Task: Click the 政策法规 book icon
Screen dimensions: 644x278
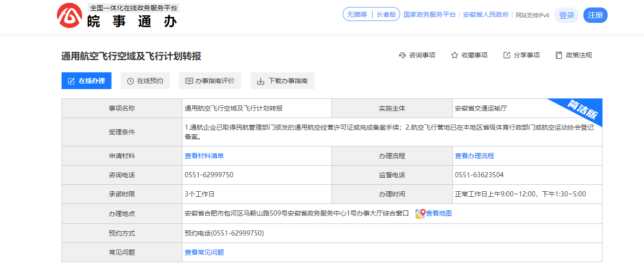Action: [x=559, y=56]
